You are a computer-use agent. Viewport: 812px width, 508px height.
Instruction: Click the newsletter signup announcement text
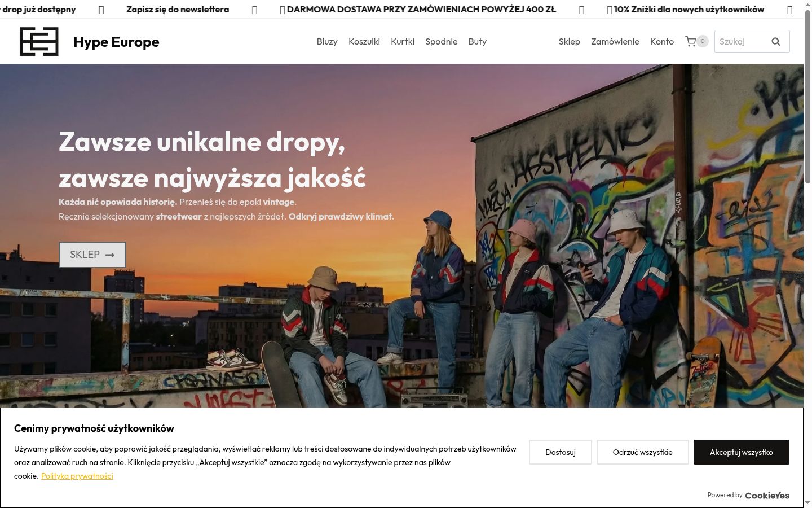(178, 9)
